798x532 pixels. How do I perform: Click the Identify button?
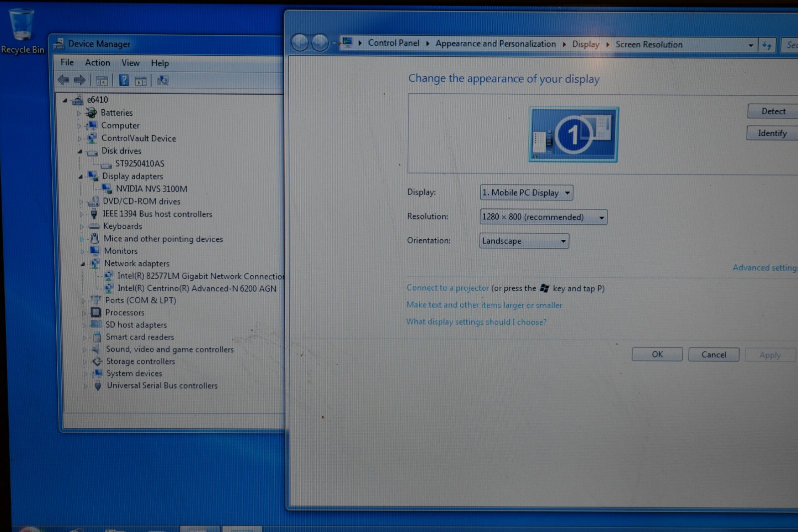pos(772,133)
